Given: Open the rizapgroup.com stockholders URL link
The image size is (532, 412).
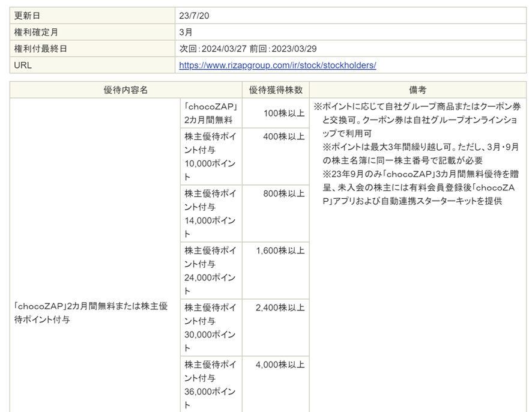Looking at the screenshot, I should click(277, 65).
